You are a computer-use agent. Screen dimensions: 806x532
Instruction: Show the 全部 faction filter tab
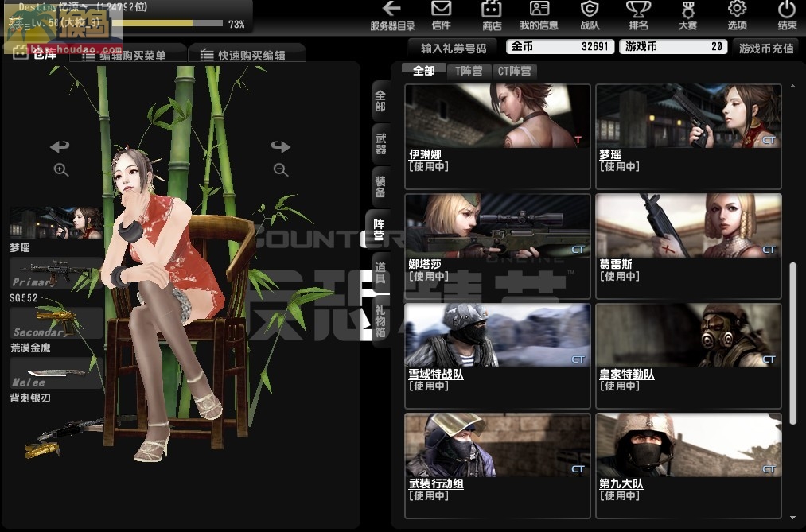click(423, 71)
